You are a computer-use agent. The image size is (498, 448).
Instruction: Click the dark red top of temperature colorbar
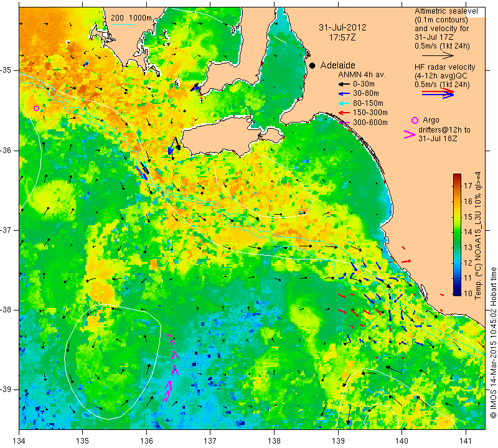[x=457, y=176]
